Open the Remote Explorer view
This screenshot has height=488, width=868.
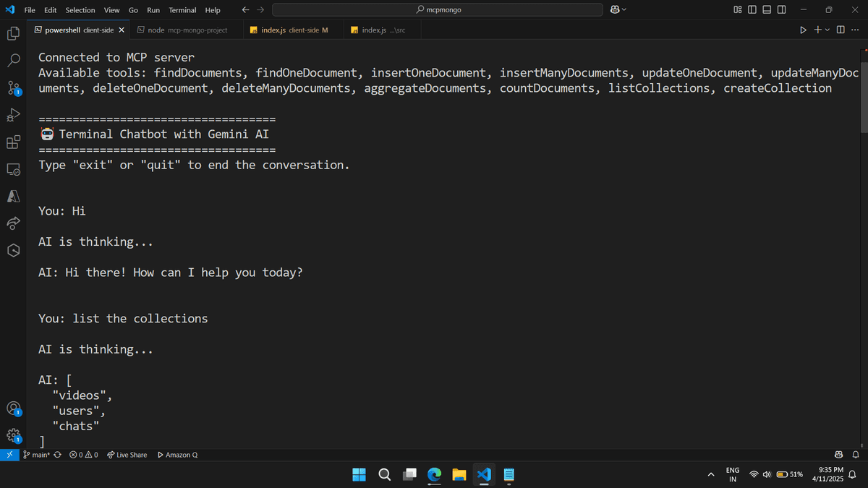pyautogui.click(x=13, y=169)
